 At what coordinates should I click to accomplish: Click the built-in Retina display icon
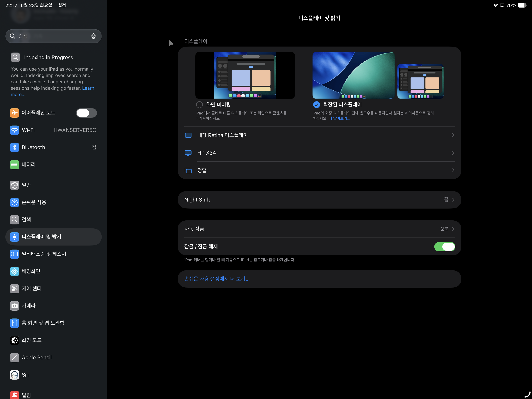188,136
